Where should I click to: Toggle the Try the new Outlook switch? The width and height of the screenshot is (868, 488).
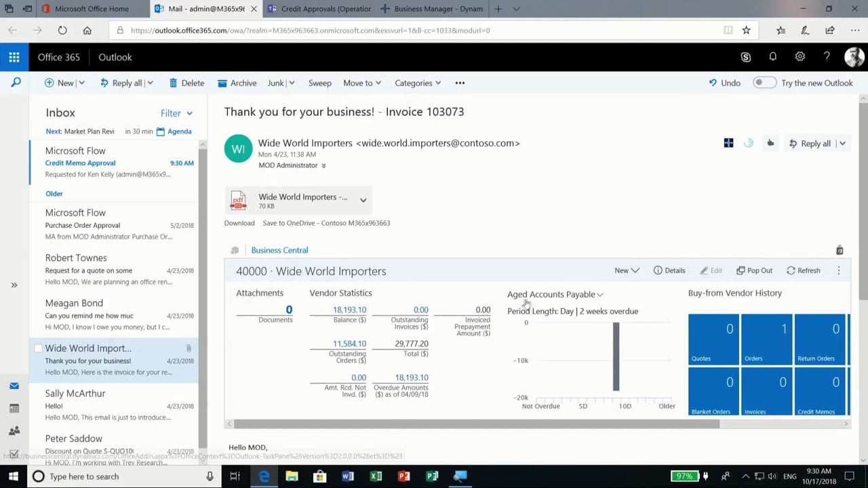click(x=764, y=83)
